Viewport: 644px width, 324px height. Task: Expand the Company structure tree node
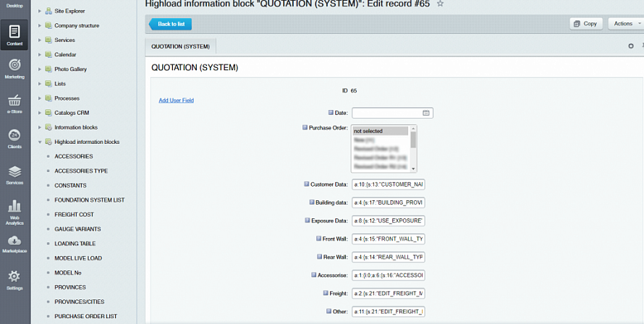click(x=40, y=26)
